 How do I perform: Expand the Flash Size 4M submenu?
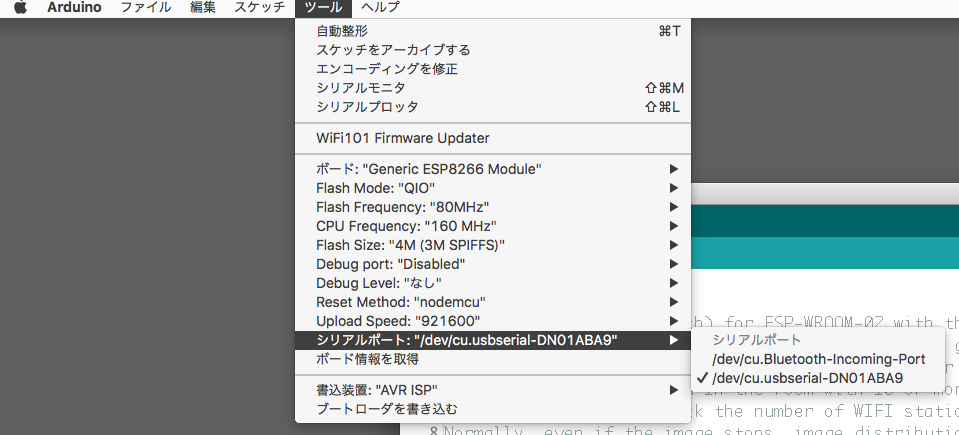[x=493, y=245]
